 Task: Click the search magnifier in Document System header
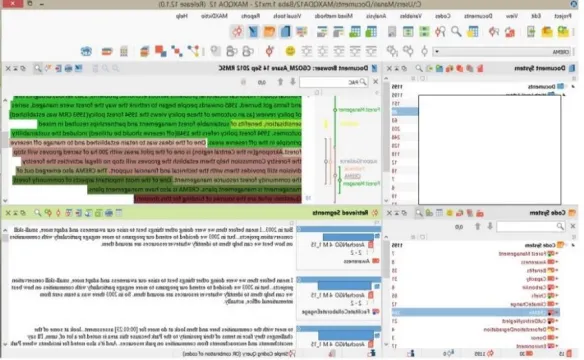click(419, 68)
